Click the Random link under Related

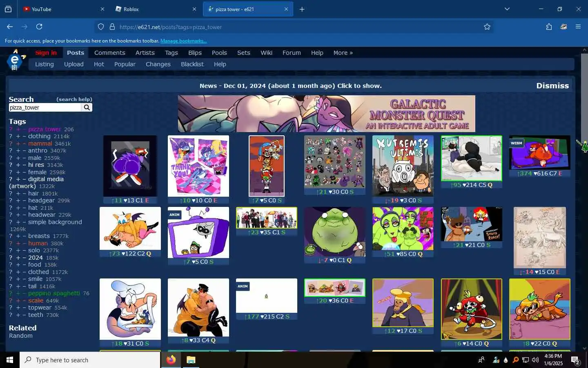coord(21,336)
